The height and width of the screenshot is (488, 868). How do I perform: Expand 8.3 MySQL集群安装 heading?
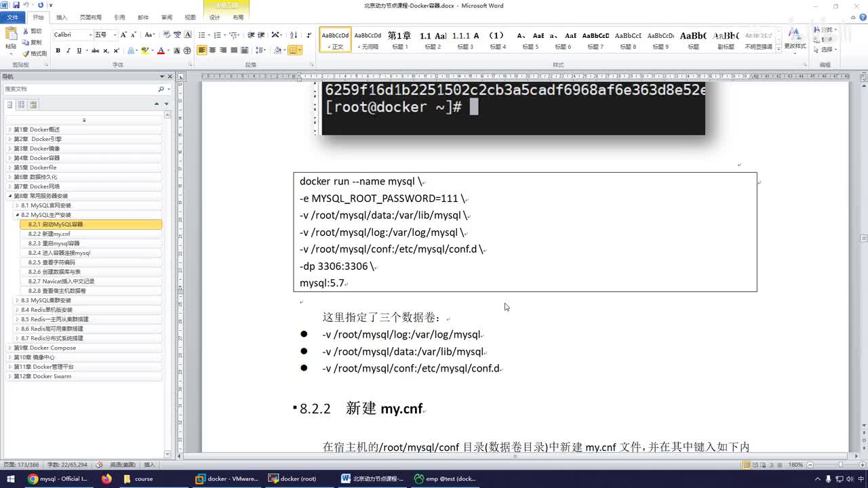(18, 300)
